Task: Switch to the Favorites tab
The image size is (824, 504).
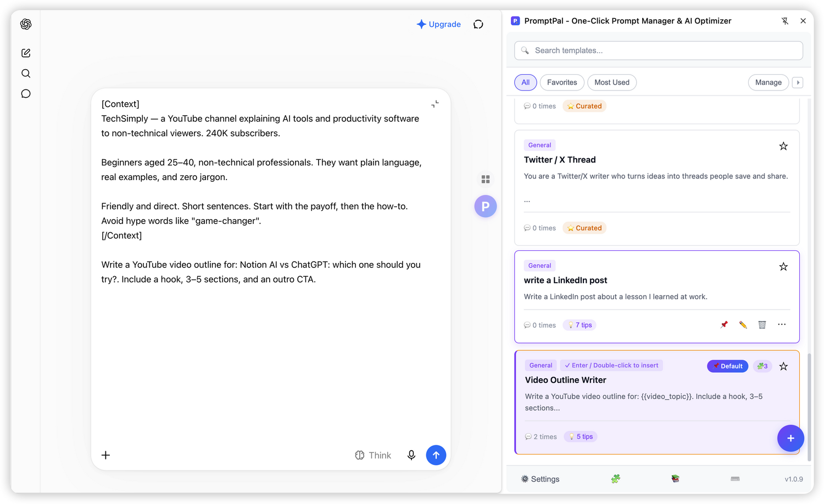Action: [562, 82]
